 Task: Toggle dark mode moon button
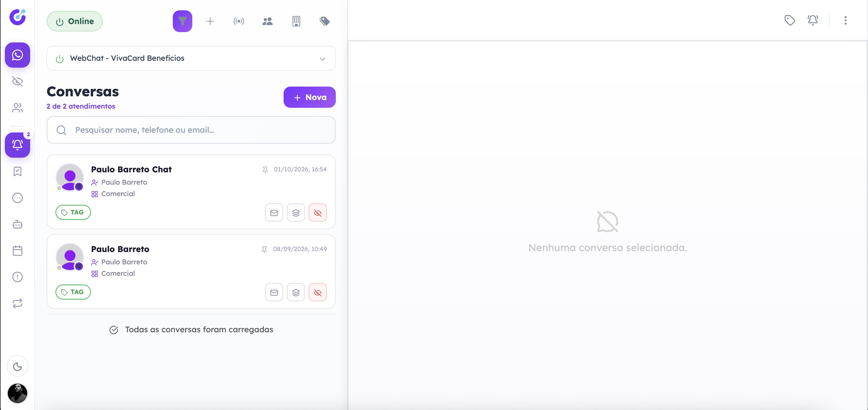(18, 366)
